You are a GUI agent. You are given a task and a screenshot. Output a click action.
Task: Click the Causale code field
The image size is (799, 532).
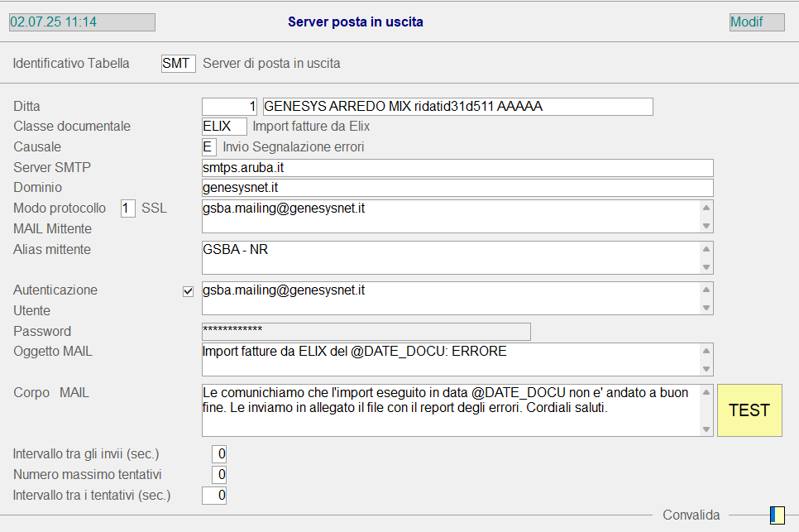(209, 147)
